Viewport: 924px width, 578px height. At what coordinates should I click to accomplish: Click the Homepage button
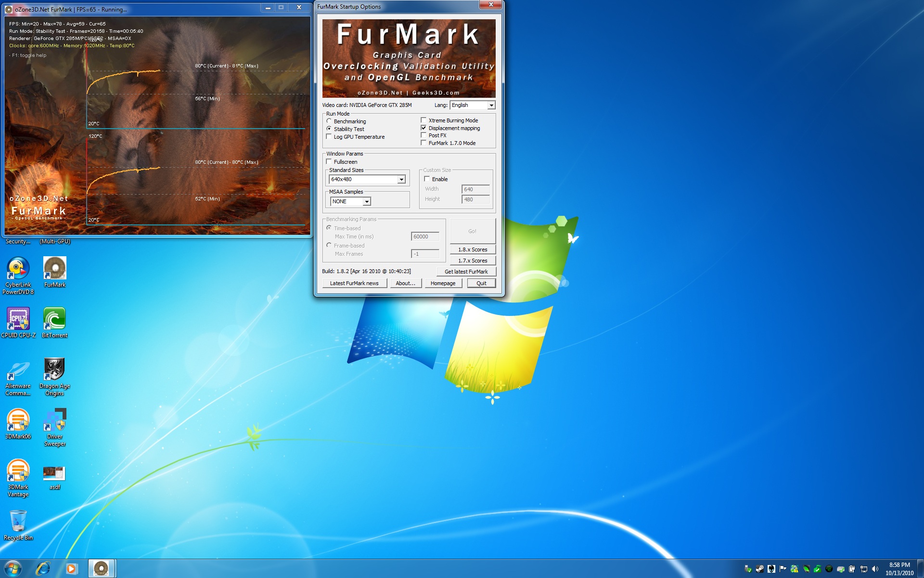[x=443, y=283]
